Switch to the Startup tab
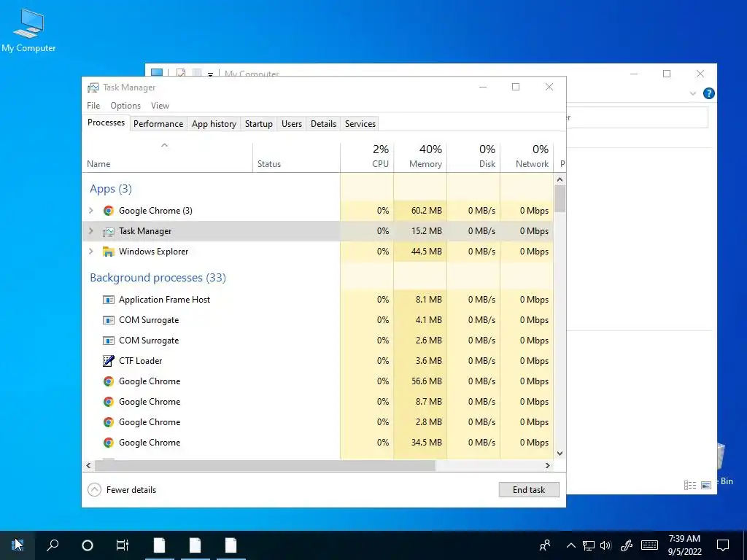This screenshot has width=747, height=560. pos(259,124)
